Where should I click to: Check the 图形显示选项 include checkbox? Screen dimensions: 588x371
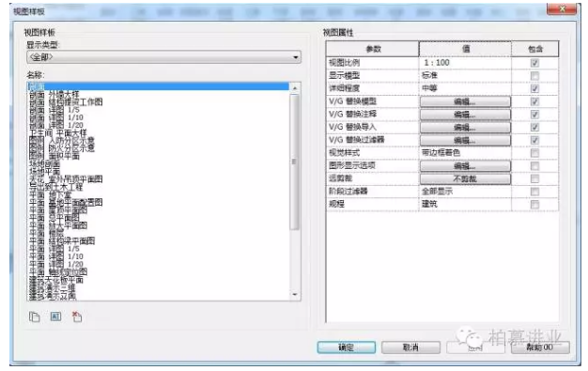pyautogui.click(x=534, y=166)
